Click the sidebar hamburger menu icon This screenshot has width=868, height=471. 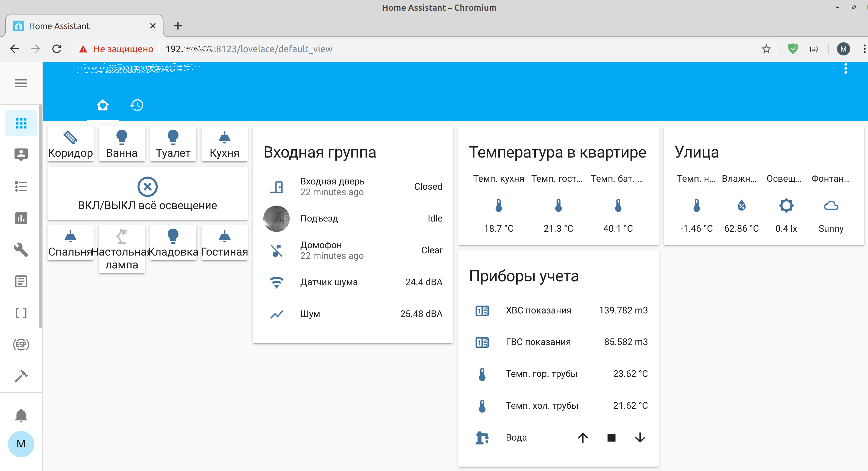coord(21,83)
